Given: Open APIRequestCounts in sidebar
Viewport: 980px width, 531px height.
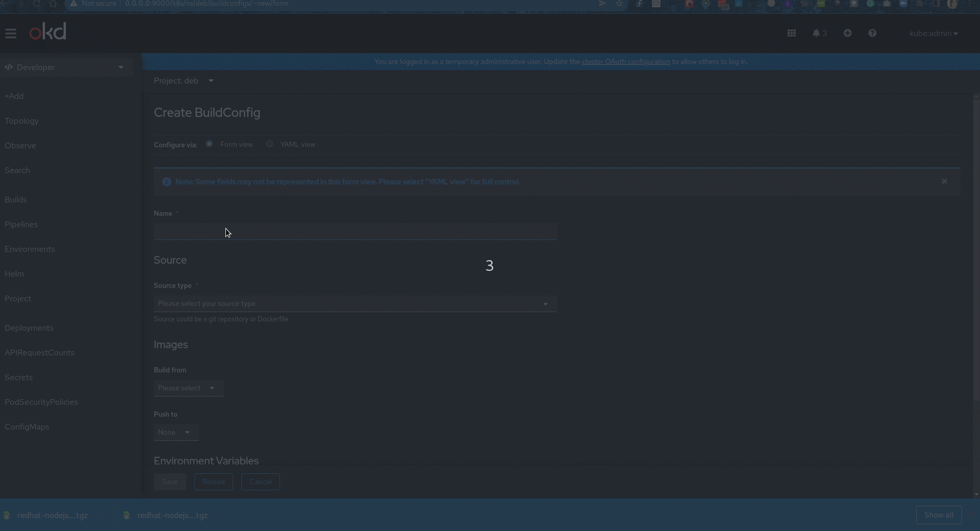Looking at the screenshot, I should tap(39, 352).
